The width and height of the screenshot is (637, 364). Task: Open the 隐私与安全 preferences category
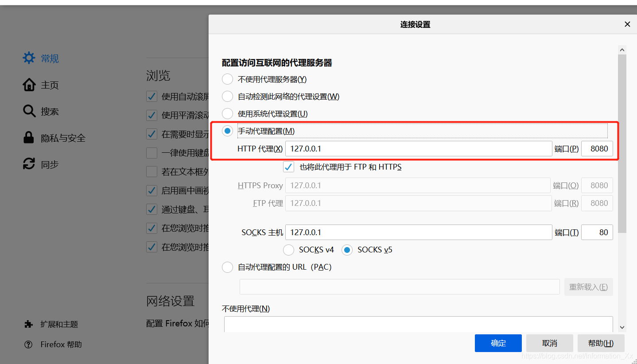63,138
